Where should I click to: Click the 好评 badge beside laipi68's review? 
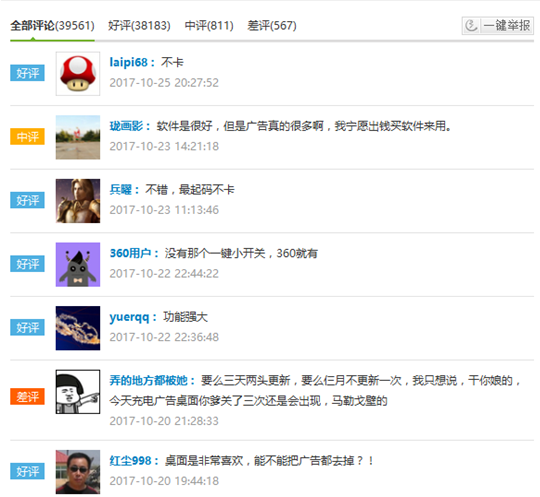click(27, 73)
